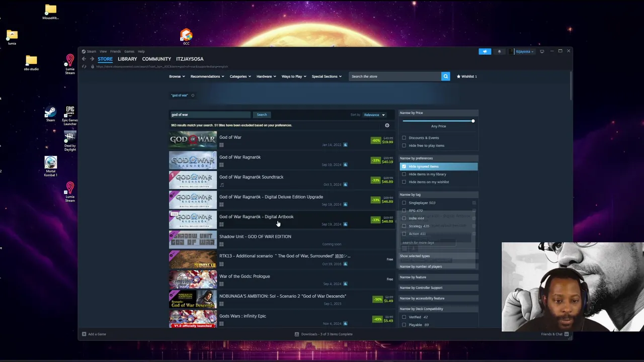Open the War of the Gods: Prologue result
644x362 pixels.
pos(282,280)
